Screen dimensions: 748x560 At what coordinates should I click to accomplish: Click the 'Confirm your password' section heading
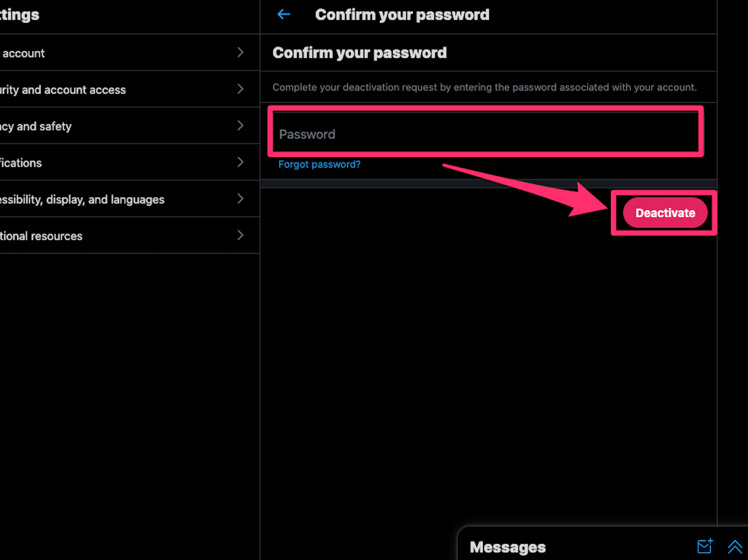pyautogui.click(x=360, y=53)
